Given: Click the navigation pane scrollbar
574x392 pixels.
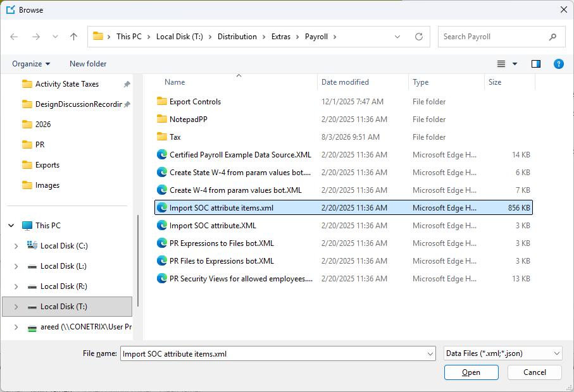Looking at the screenshot, I should pyautogui.click(x=138, y=260).
